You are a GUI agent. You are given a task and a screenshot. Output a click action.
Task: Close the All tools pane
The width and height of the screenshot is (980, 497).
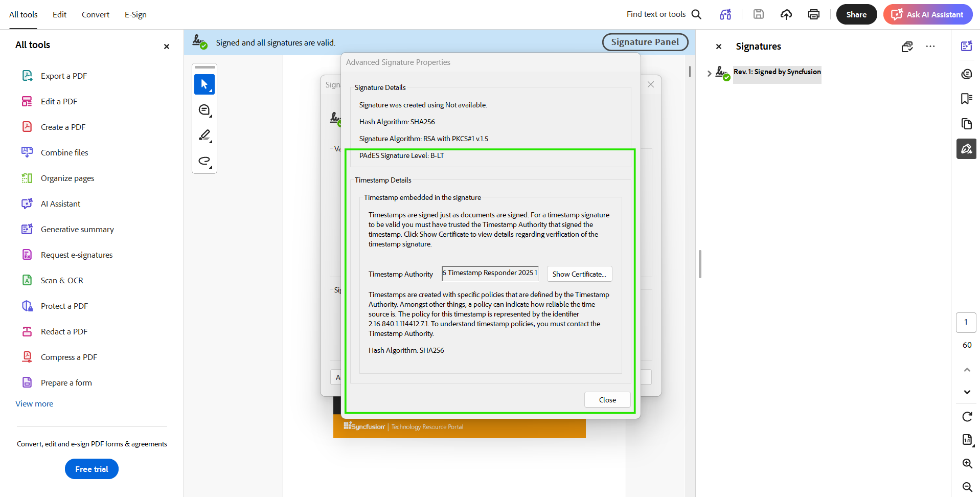(x=166, y=47)
